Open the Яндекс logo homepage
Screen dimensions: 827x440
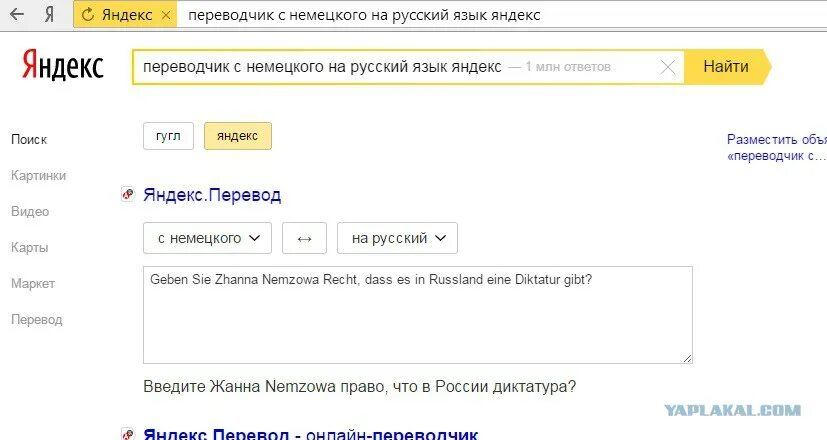point(63,65)
